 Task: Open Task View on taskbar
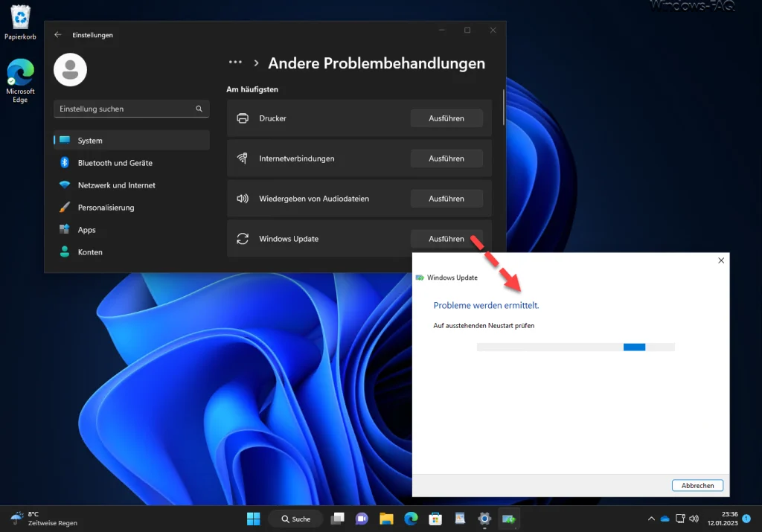coord(337,519)
